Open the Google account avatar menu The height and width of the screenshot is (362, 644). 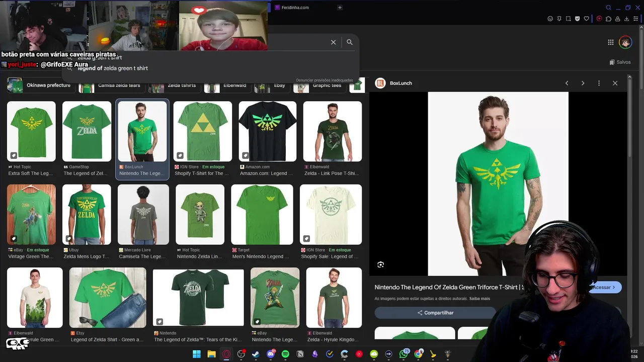(x=625, y=42)
